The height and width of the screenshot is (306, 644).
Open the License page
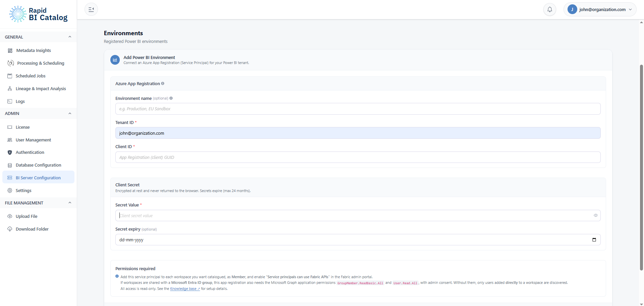[38, 127]
